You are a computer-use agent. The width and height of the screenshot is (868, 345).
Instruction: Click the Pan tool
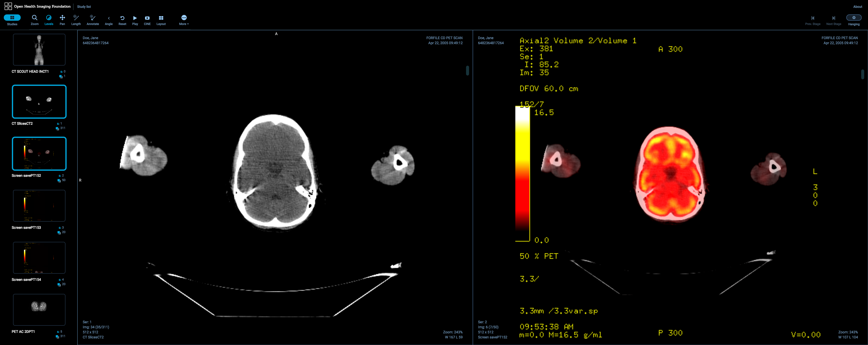[63, 20]
